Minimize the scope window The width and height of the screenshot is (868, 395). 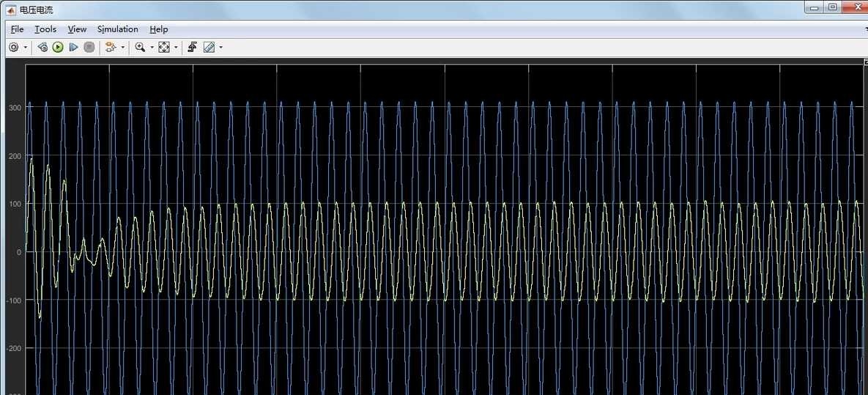(814, 7)
